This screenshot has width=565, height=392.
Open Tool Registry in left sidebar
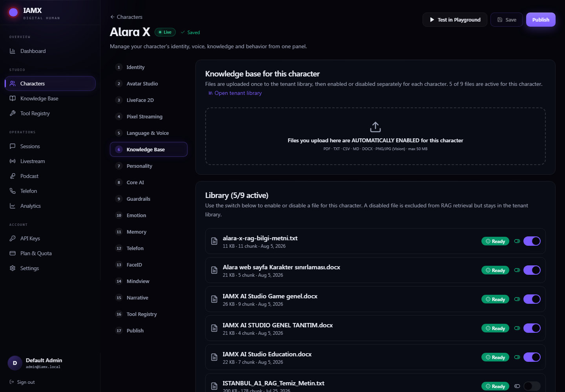(50, 113)
